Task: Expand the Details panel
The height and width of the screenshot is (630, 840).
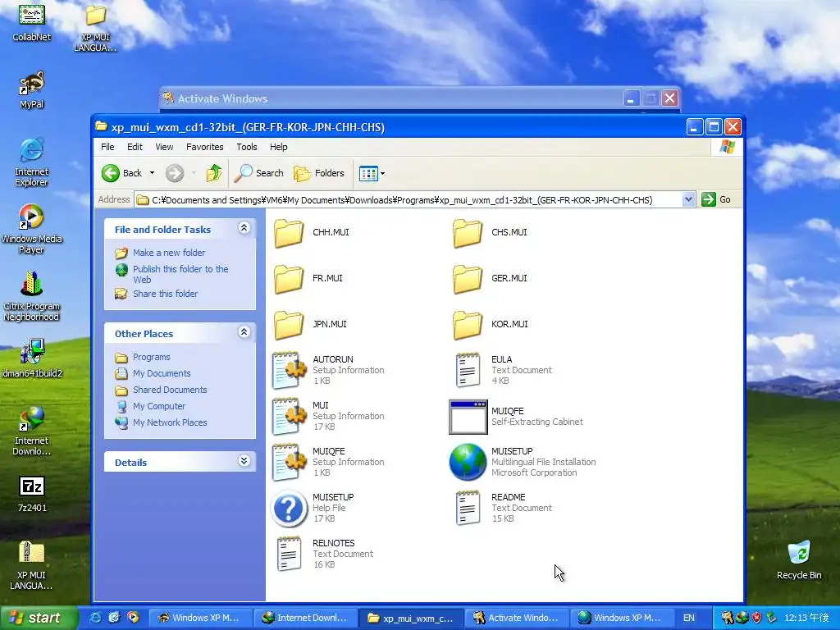Action: (x=244, y=461)
